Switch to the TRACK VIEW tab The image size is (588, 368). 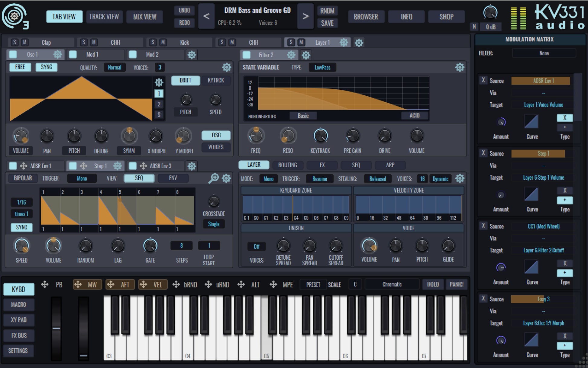click(x=104, y=17)
